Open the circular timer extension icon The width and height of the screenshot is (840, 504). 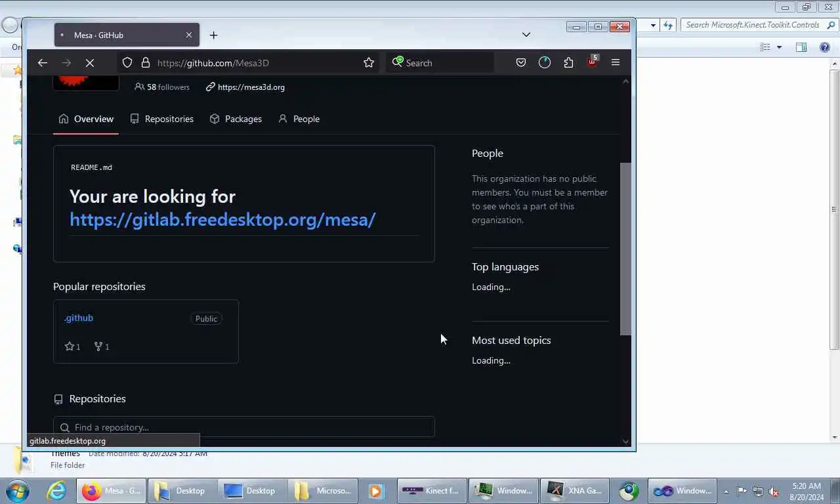(x=545, y=63)
